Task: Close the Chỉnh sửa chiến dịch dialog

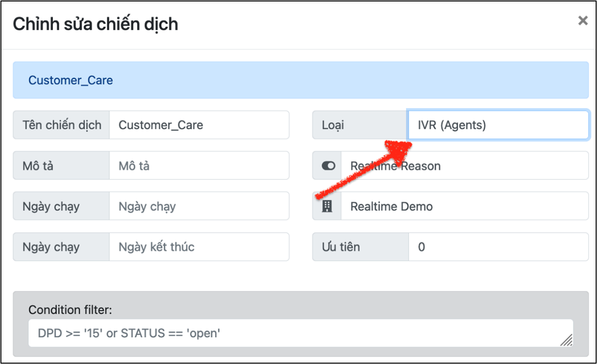Action: pos(582,21)
